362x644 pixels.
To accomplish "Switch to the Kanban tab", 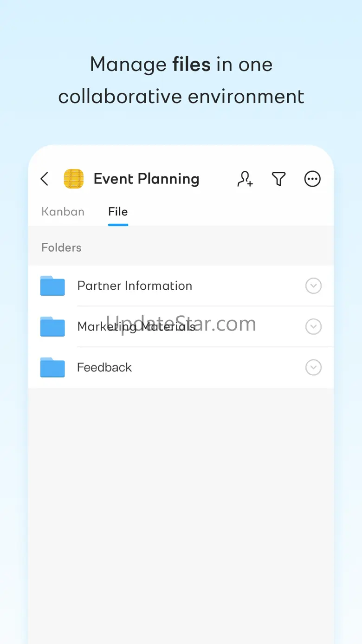I will click(63, 212).
